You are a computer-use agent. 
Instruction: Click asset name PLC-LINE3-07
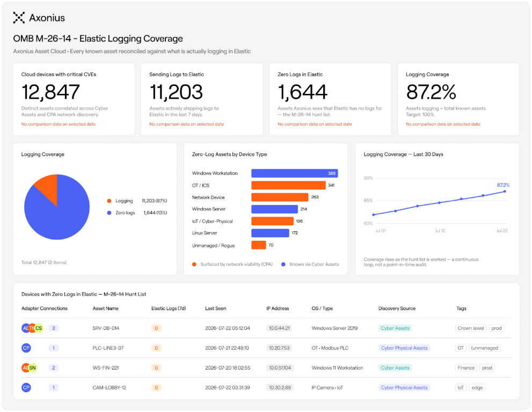pos(108,348)
